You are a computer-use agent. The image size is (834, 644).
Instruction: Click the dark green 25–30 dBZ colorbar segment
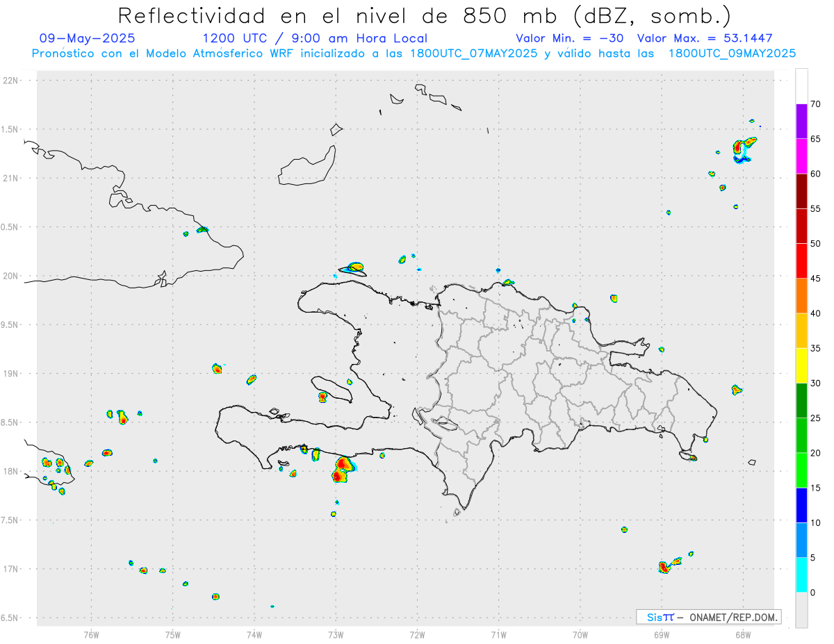click(x=801, y=400)
